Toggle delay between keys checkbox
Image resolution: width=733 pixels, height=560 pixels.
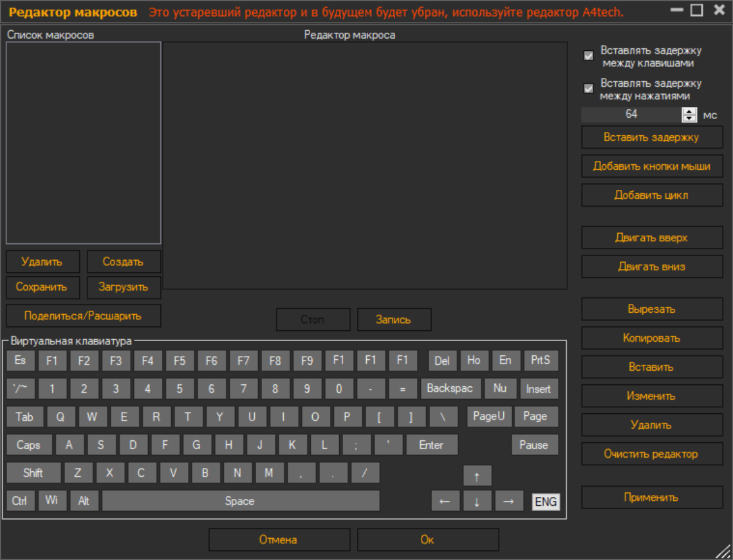click(x=589, y=55)
